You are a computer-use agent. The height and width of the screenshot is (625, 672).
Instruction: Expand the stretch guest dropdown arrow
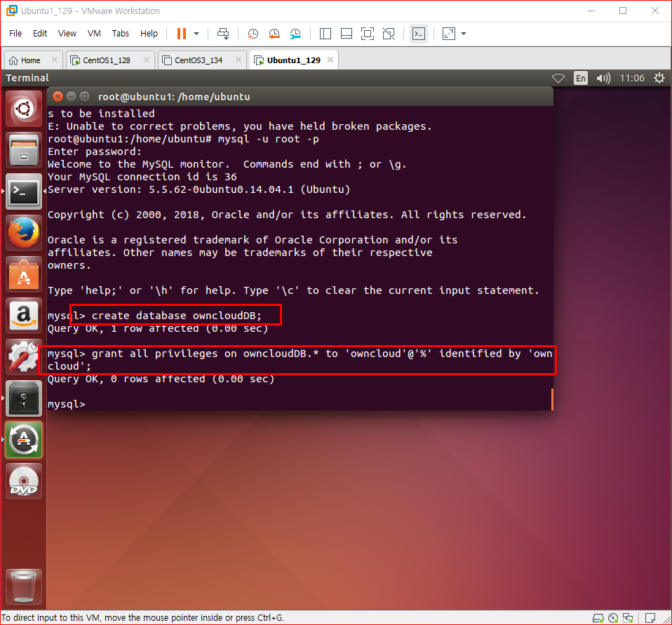[x=463, y=34]
